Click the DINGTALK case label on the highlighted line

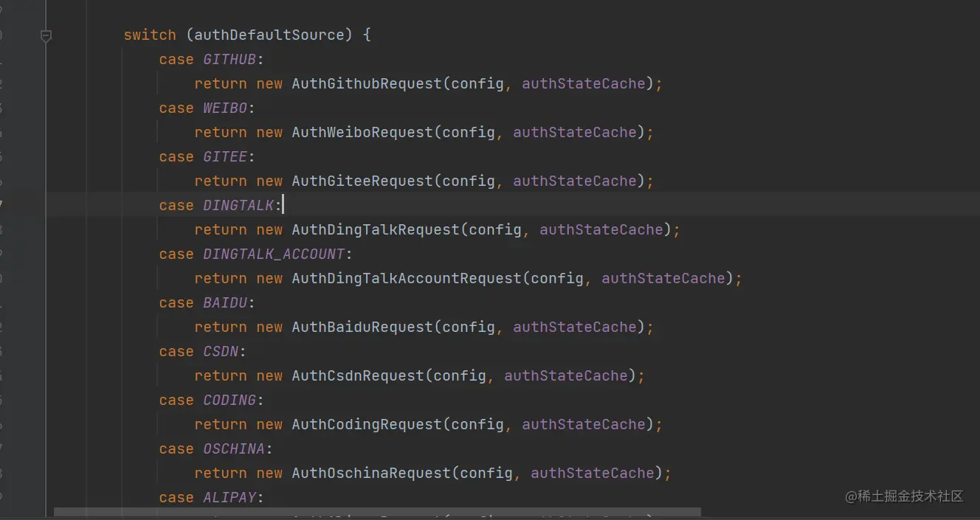click(239, 205)
